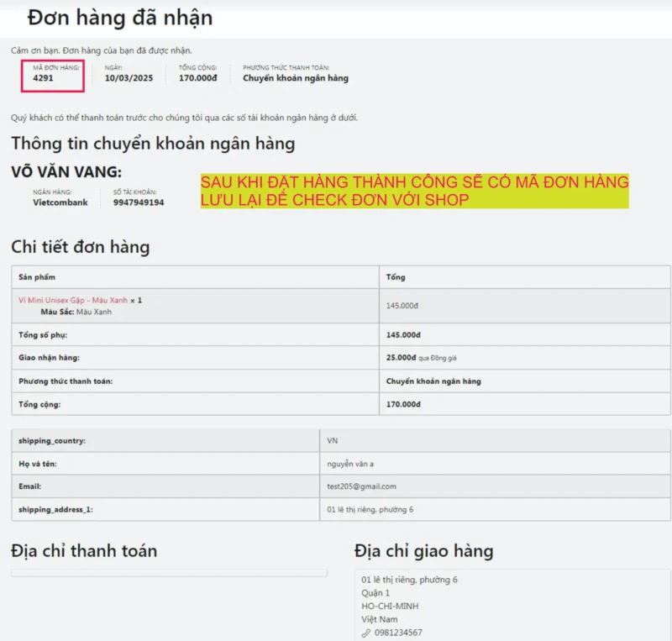Open the Ví Mini Unisex Gập product link
672x641 pixels.
tap(73, 300)
